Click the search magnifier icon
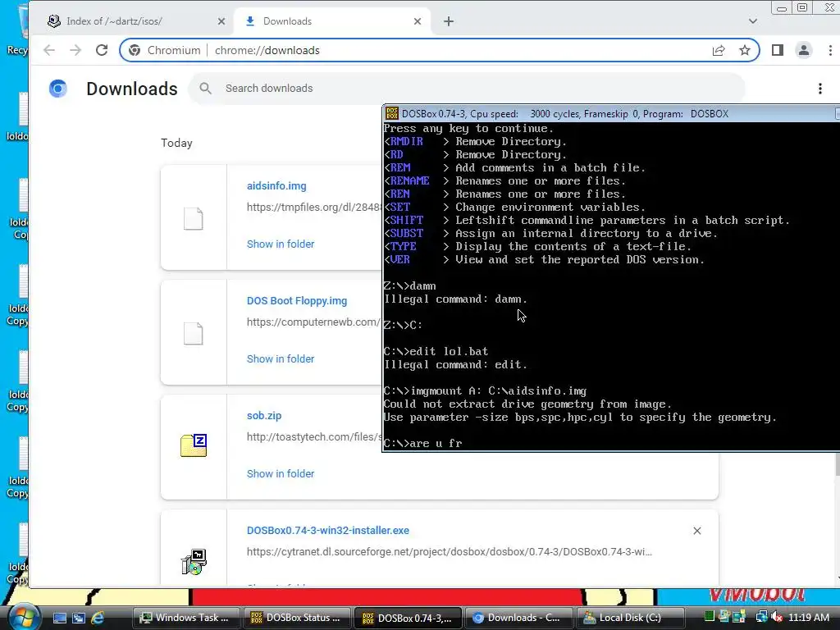 206,89
